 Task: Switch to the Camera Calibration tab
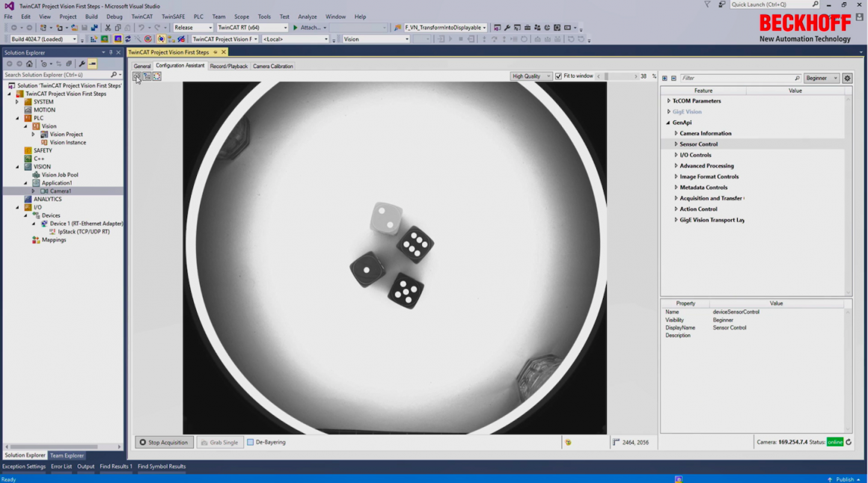click(273, 66)
